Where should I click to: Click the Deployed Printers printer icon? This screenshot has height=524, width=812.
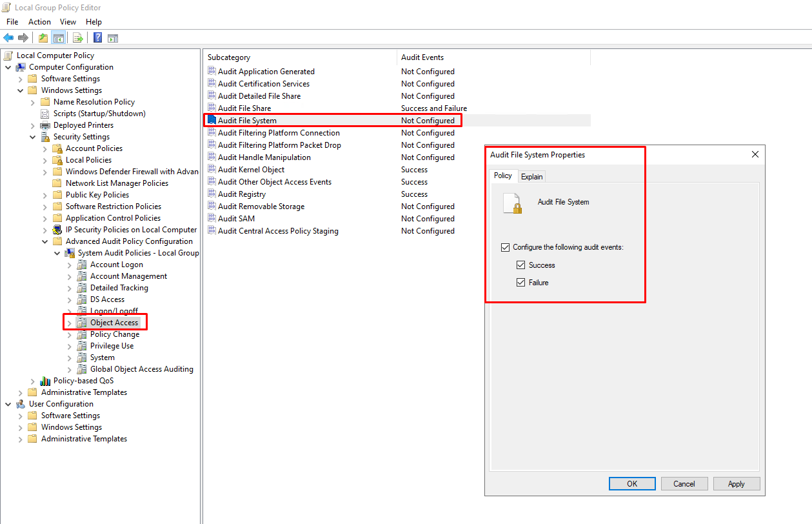tap(45, 125)
